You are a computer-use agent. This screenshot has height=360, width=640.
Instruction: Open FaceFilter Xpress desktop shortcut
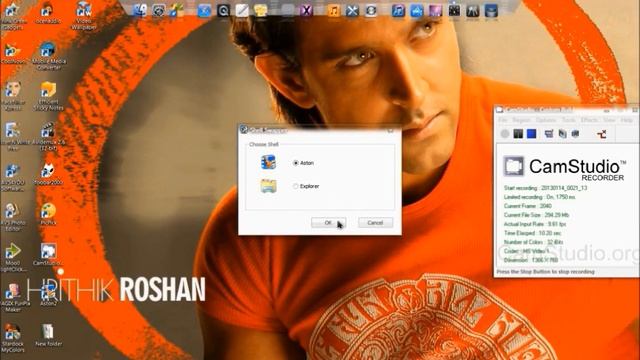[13, 96]
